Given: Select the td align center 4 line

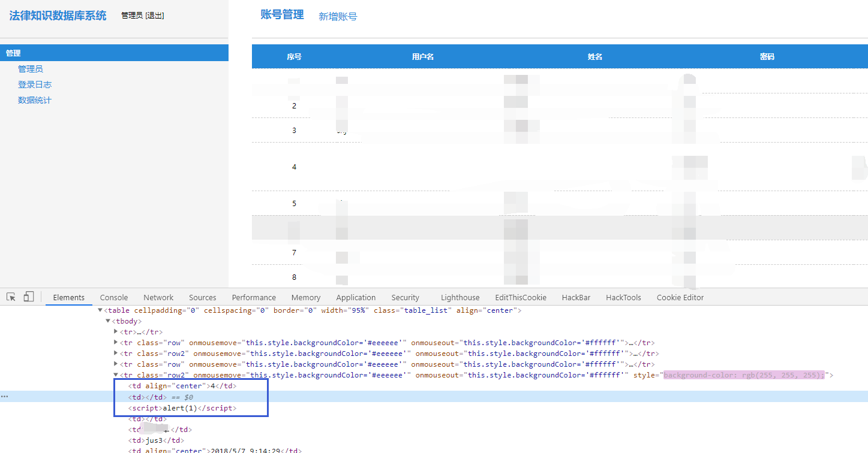Looking at the screenshot, I should [x=182, y=386].
